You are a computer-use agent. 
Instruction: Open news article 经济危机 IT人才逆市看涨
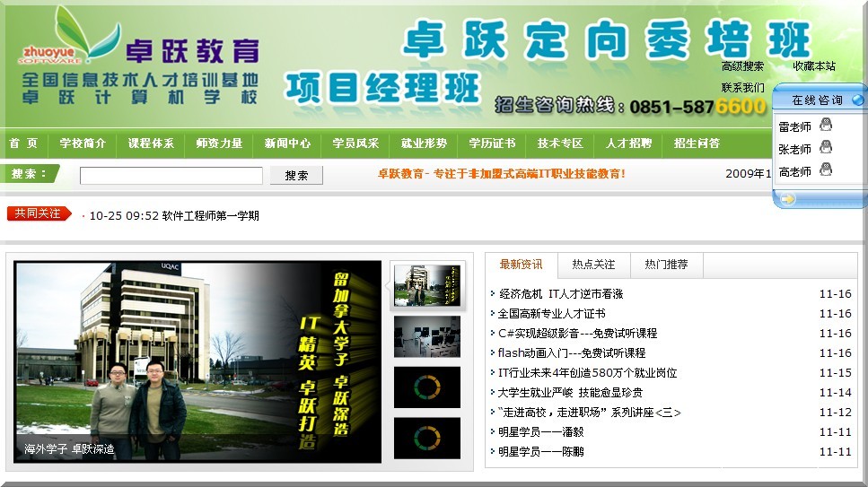point(561,294)
